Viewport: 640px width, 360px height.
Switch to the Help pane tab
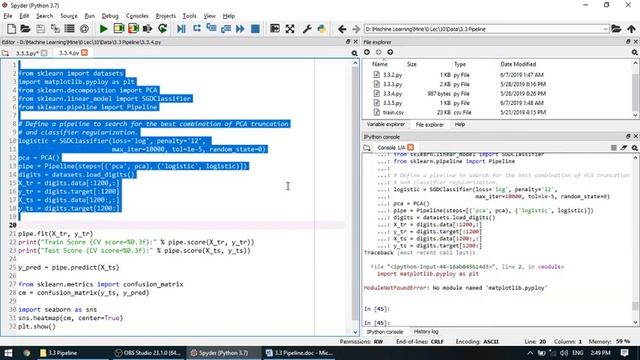[460, 124]
